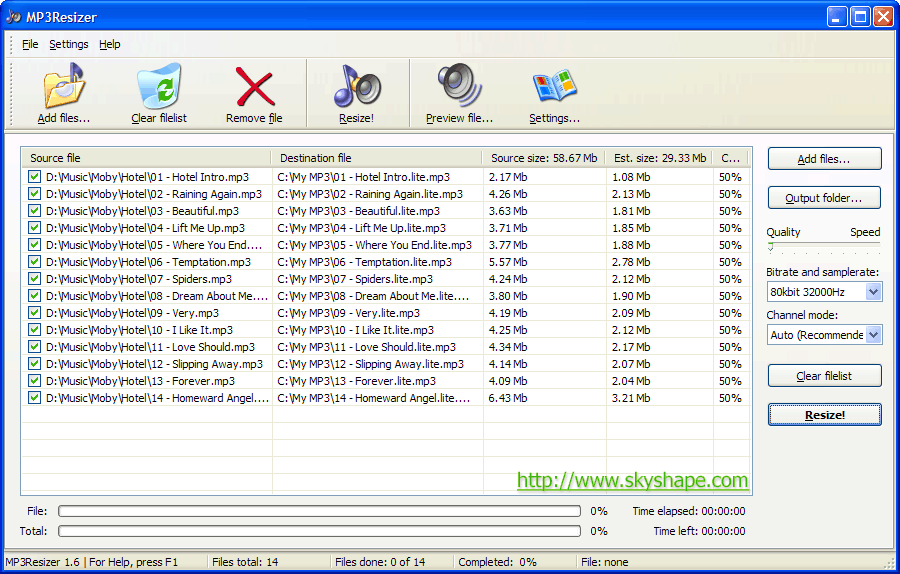Image resolution: width=900 pixels, height=574 pixels.
Task: Click the Output folder... button
Action: pyautogui.click(x=824, y=198)
